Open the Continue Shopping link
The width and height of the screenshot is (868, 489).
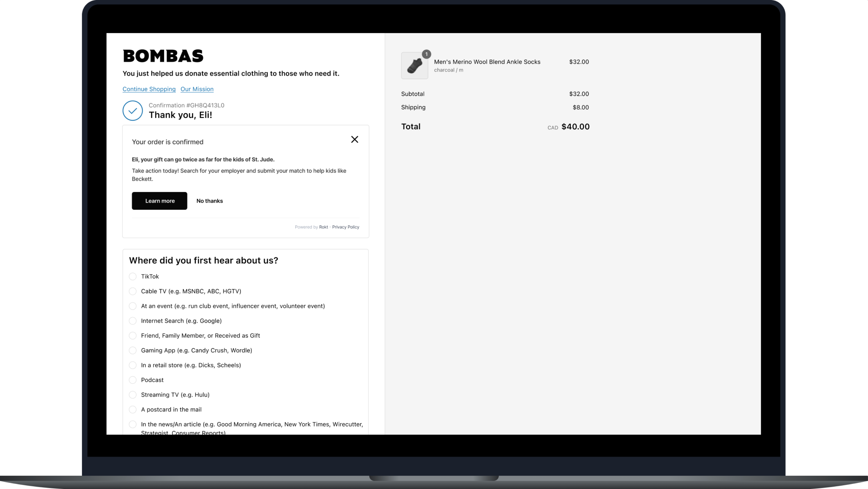click(149, 89)
